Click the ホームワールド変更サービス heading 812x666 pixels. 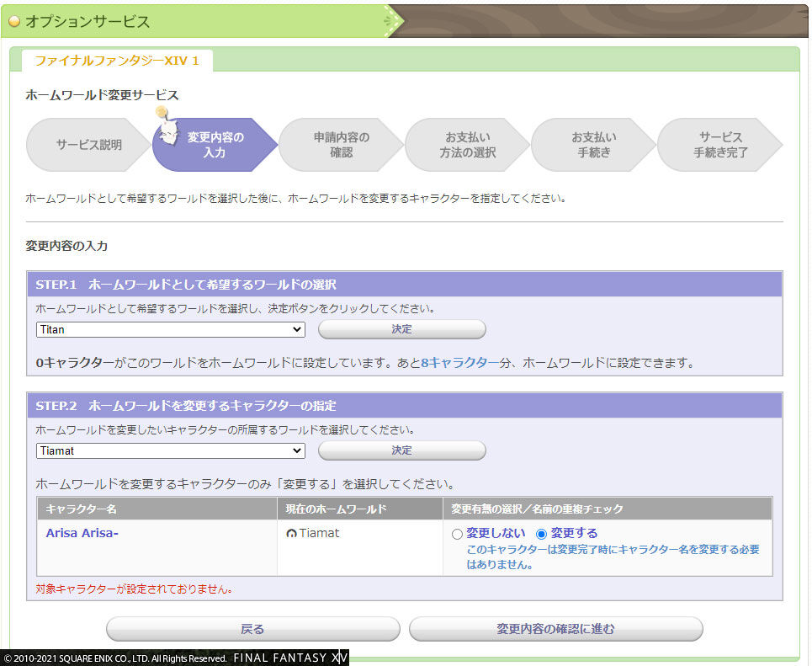pyautogui.click(x=102, y=95)
